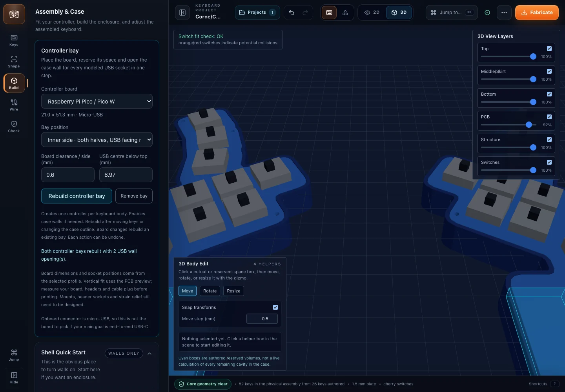Toggle the PCB layer checkbox
The width and height of the screenshot is (565, 392).
point(549,117)
